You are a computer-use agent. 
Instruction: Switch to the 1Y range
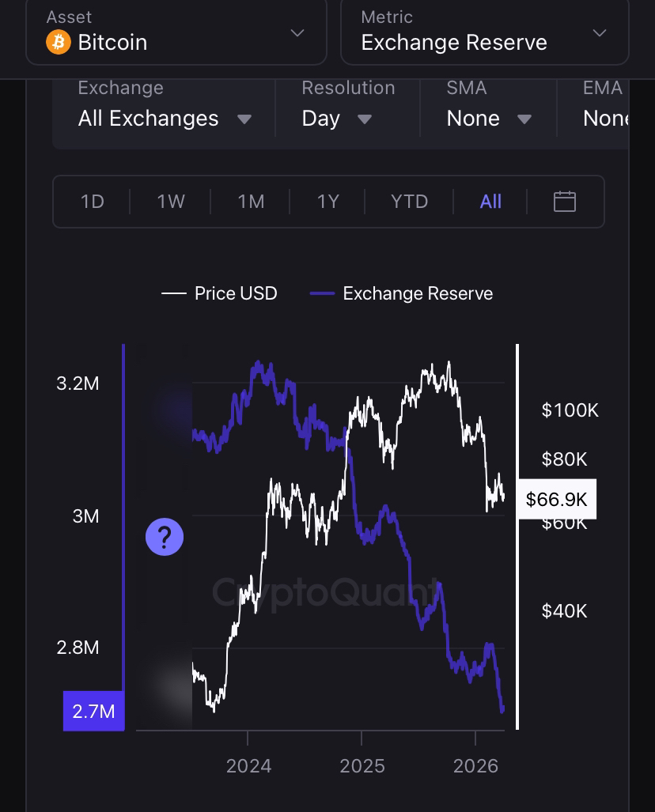point(327,202)
